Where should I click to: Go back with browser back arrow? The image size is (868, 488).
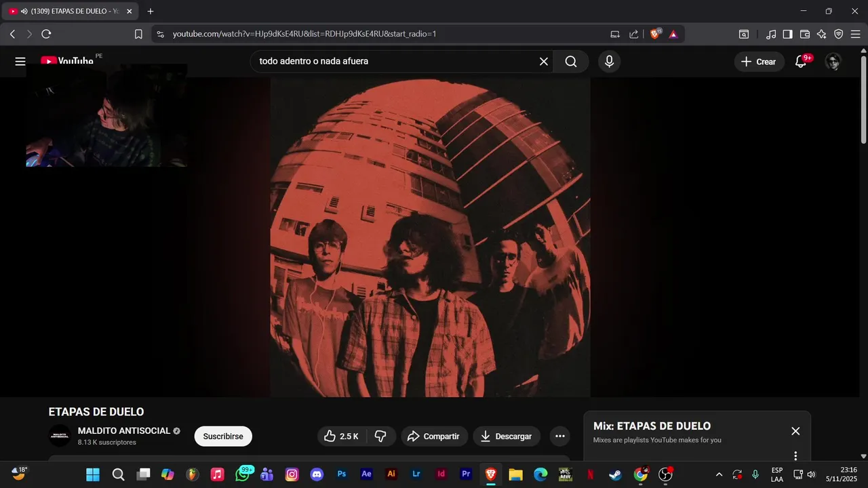[x=12, y=34]
